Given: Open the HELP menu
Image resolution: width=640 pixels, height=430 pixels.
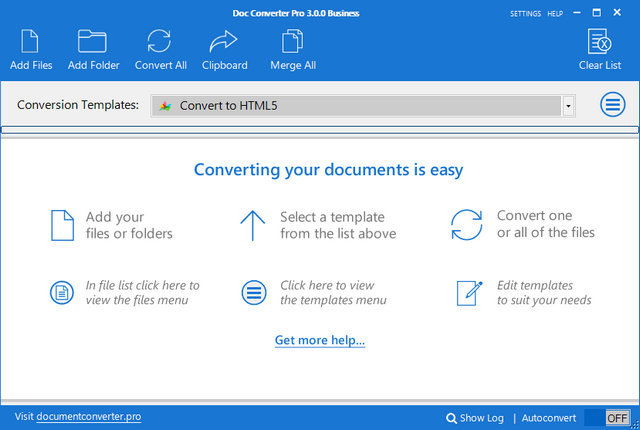Looking at the screenshot, I should point(556,14).
